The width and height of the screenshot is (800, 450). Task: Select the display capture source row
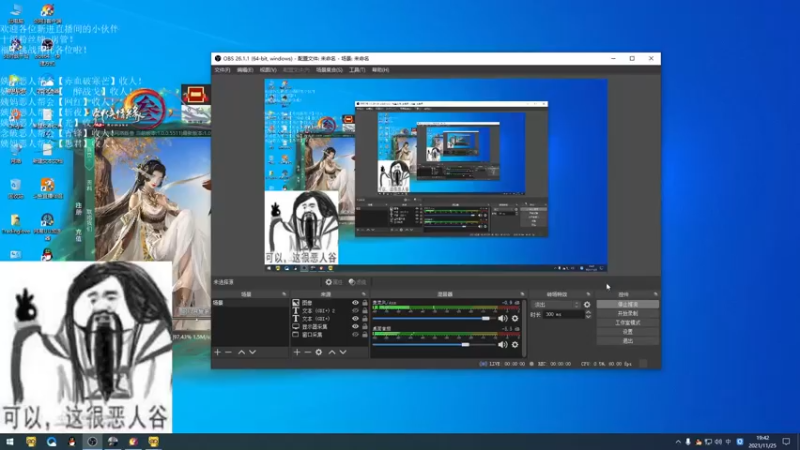(x=330, y=327)
